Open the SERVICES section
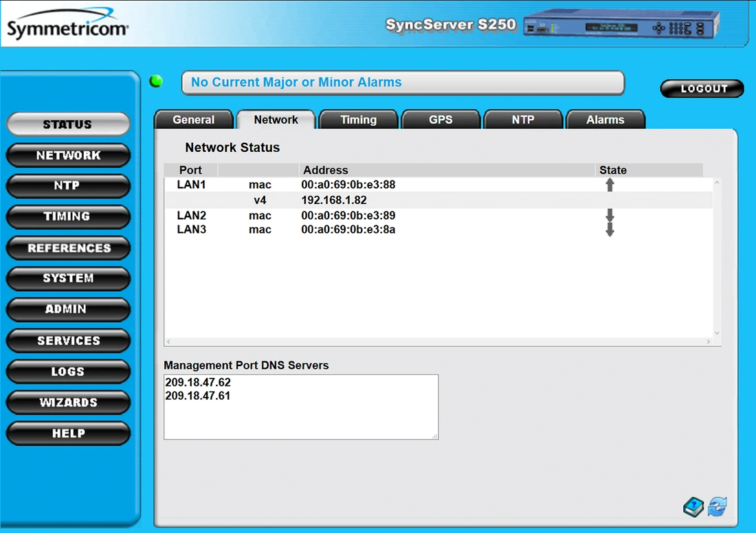Screen dimensions: 756x533 click(x=68, y=341)
